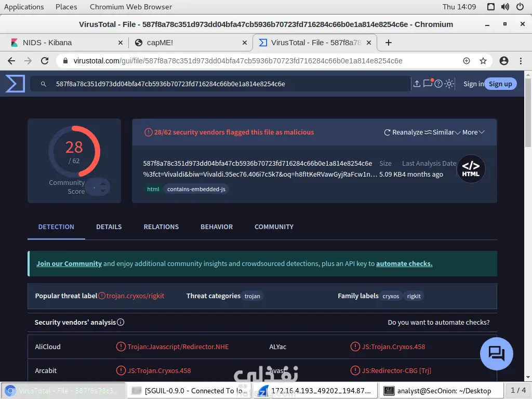Follow the Join our Community link
Screen dimensions: 532x399
tap(69, 263)
